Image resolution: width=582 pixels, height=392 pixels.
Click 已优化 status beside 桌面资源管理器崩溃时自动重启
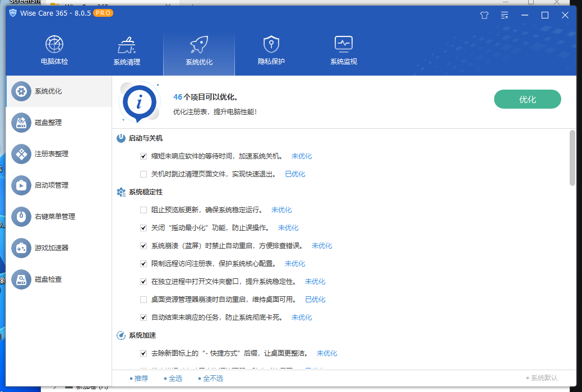click(x=315, y=299)
